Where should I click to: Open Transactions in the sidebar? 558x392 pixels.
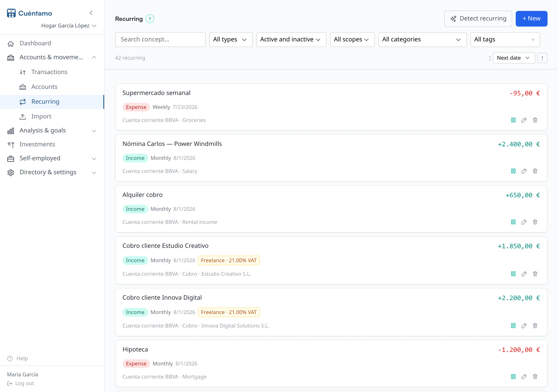coord(49,72)
